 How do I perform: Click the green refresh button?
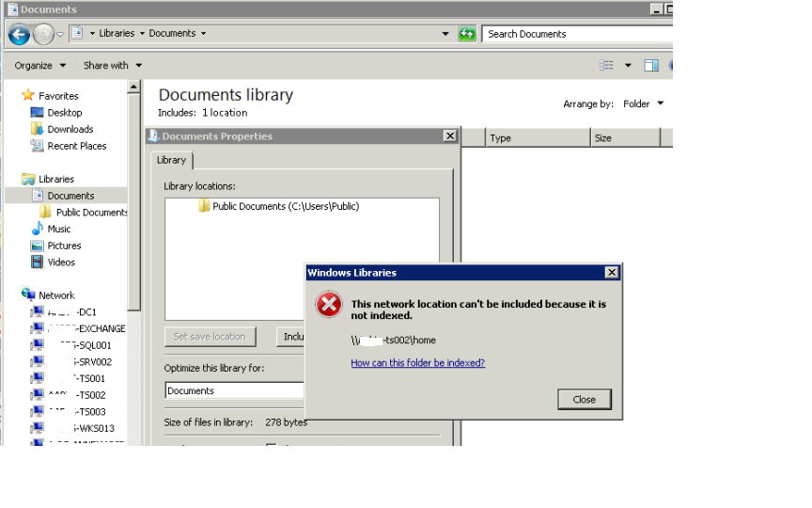[x=466, y=34]
